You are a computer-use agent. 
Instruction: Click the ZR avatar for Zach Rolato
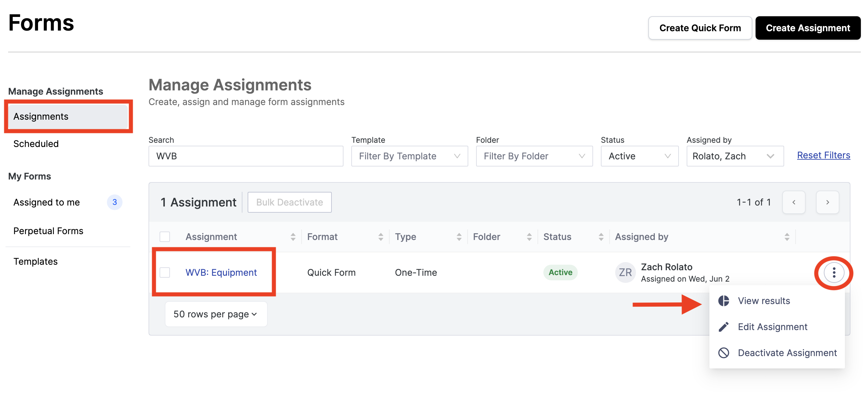tap(625, 272)
